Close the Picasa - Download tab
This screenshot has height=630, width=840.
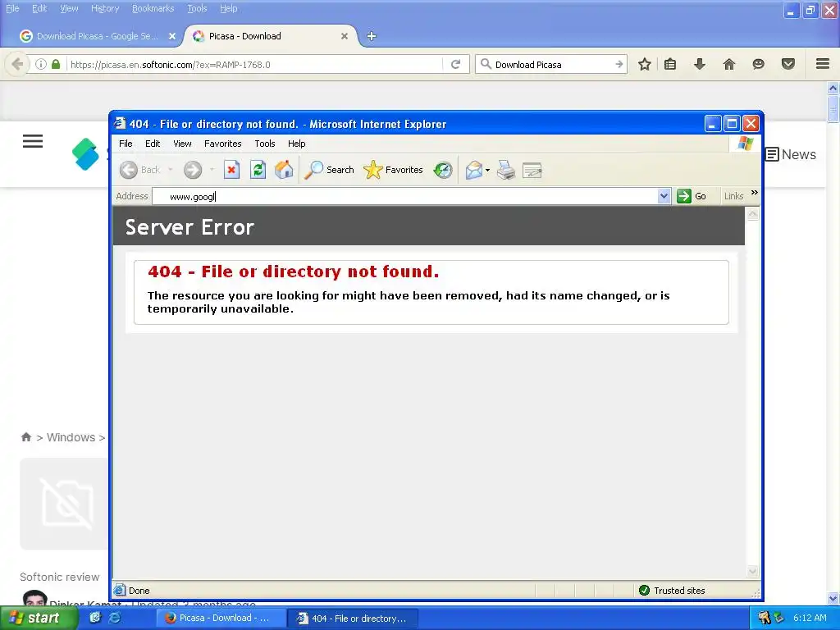(345, 36)
